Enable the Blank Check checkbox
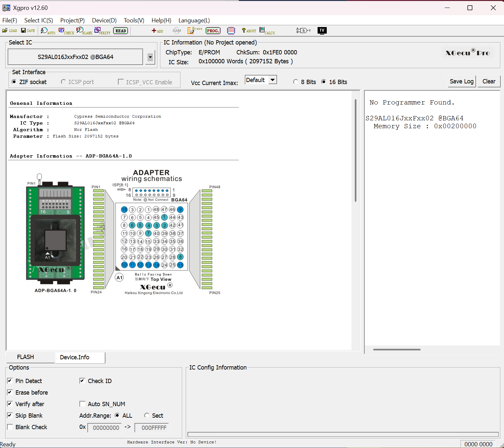Screen dimensions: 504x448 [10, 427]
